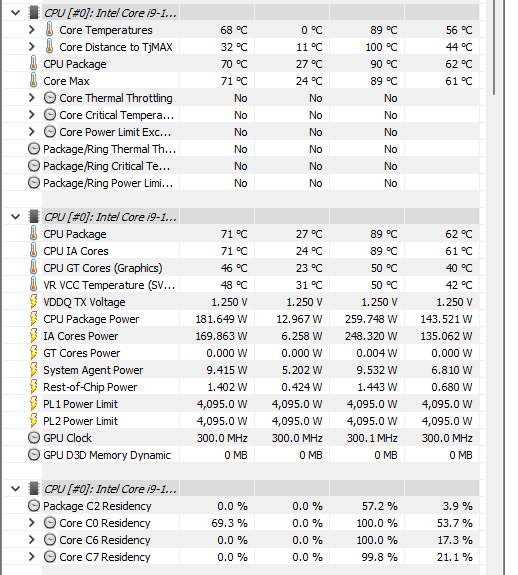Click the thermometer icon beside CPU GT Cores
The width and height of the screenshot is (518, 575).
click(x=33, y=267)
